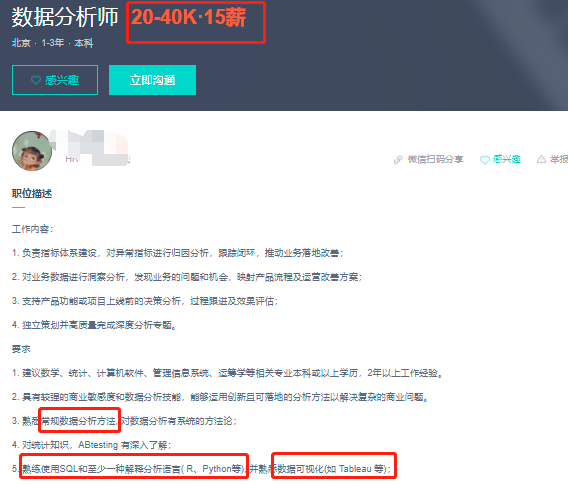Click the teal 感兴趣 link on the right
The width and height of the screenshot is (568, 485).
click(x=506, y=159)
